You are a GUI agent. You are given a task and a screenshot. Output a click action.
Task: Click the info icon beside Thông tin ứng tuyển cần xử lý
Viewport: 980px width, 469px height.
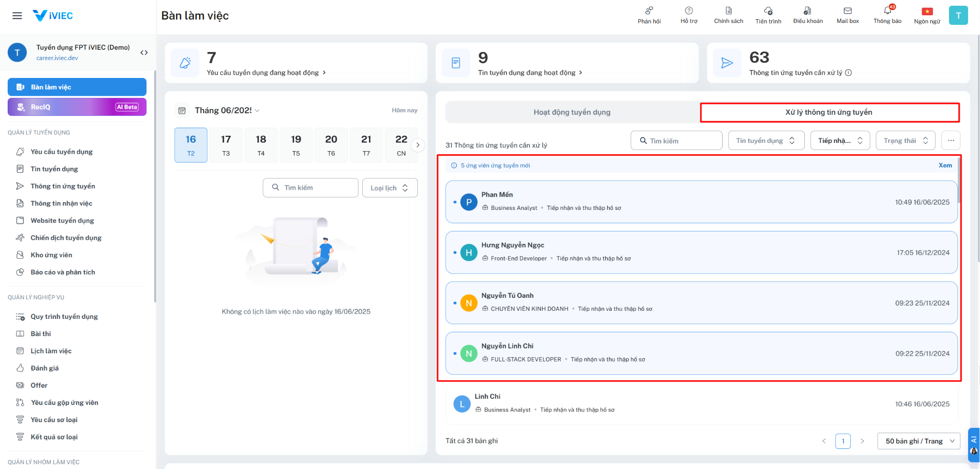coord(848,73)
